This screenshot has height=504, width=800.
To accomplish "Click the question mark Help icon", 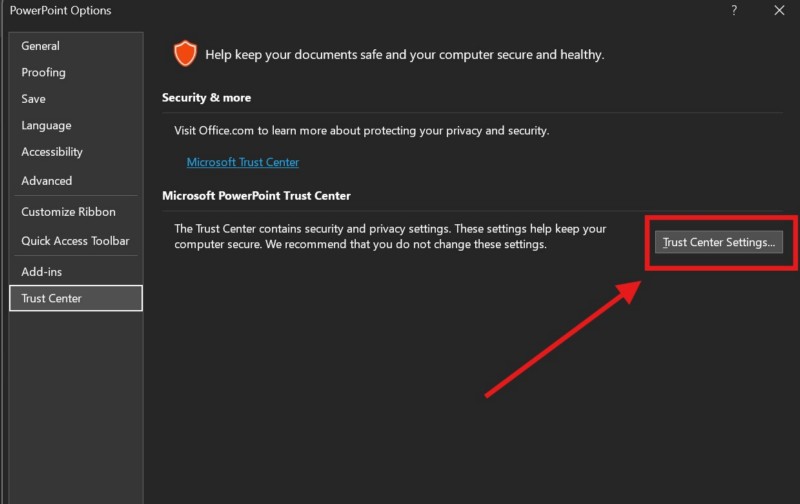I will pyautogui.click(x=734, y=11).
